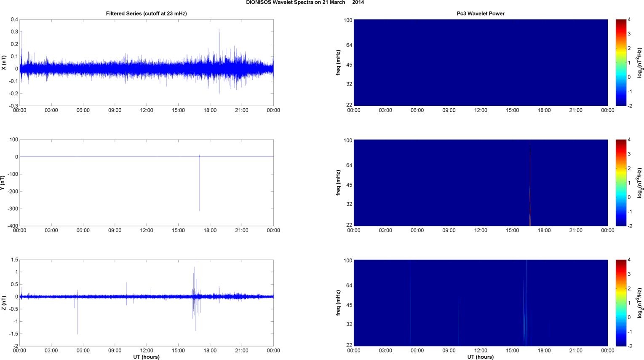Click the colorbar beside the middle wavelet plot

point(621,183)
